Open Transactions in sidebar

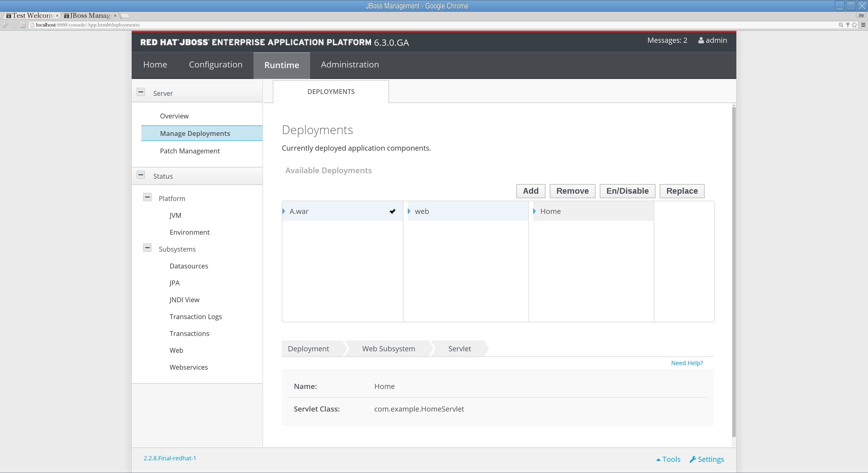(x=189, y=333)
